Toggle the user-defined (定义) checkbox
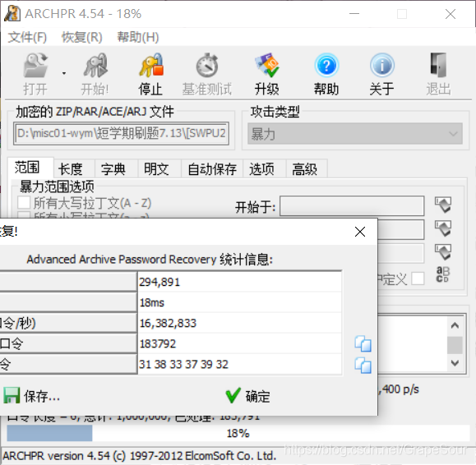Screen dimensions: 476x465 [418, 279]
